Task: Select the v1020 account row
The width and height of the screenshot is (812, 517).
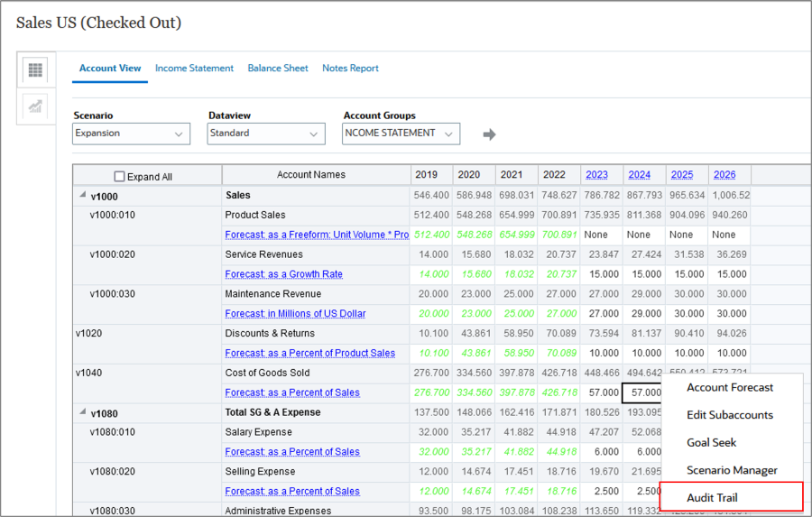Action: coord(88,333)
